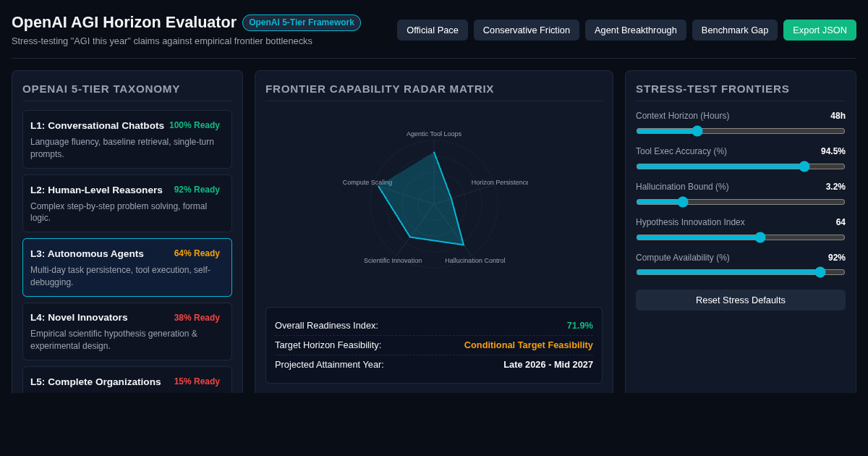Click the Stress-Test Frontiers heading

click(x=712, y=89)
